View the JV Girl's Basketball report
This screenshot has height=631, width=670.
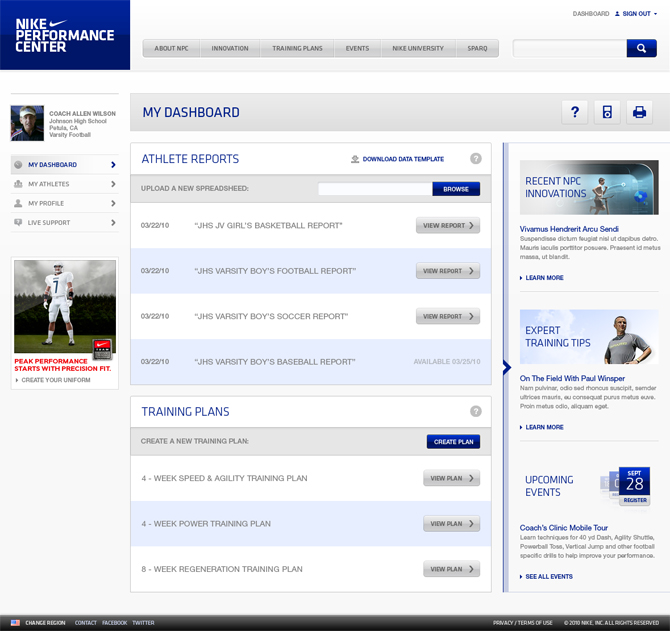[x=448, y=225]
